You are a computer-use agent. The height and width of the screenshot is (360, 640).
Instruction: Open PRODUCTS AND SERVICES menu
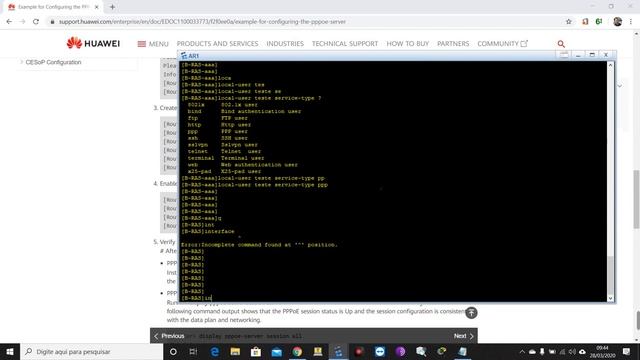point(217,44)
